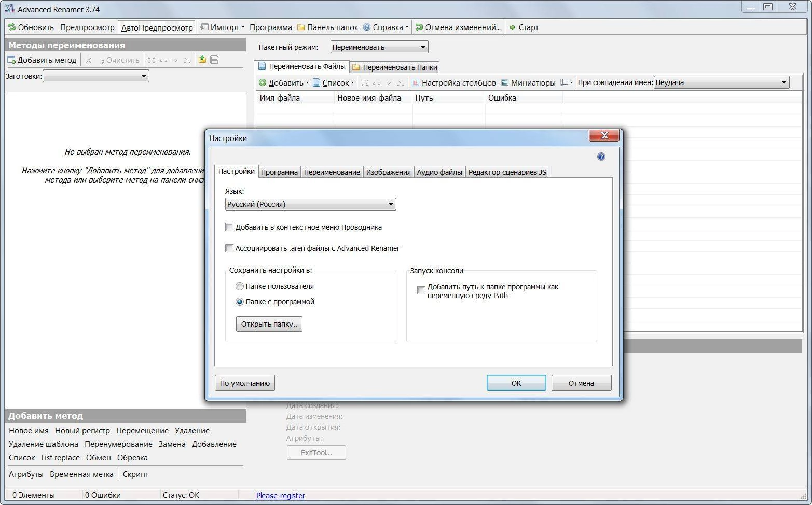Click the move-down arrow in the methods toolbar
The width and height of the screenshot is (812, 505).
pyautogui.click(x=175, y=60)
